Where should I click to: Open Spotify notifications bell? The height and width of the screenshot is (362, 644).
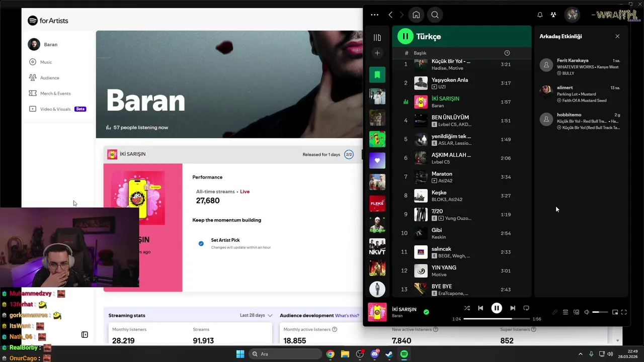[x=540, y=15]
